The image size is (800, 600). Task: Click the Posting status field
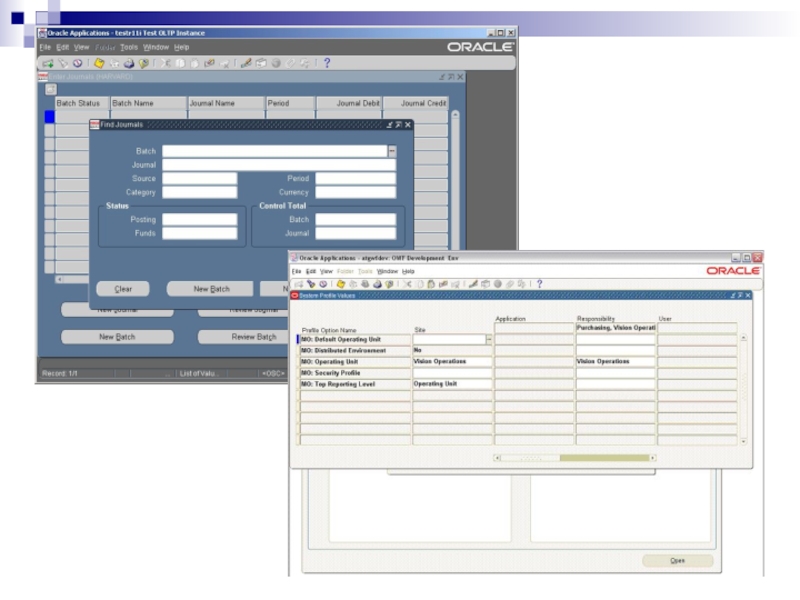200,219
